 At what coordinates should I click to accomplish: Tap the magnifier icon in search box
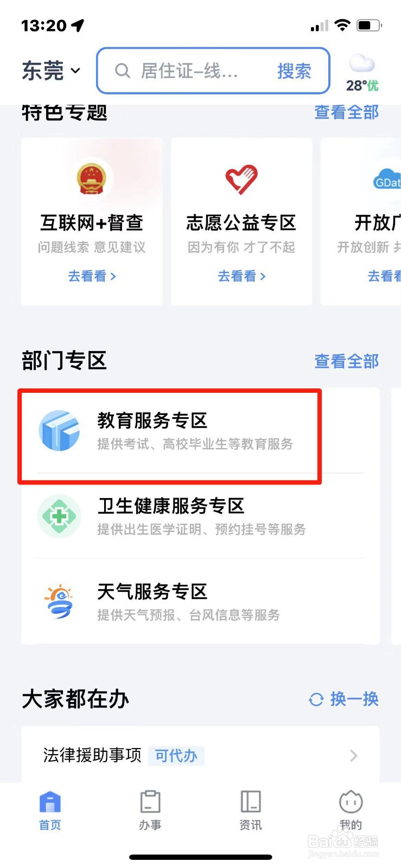coord(123,71)
